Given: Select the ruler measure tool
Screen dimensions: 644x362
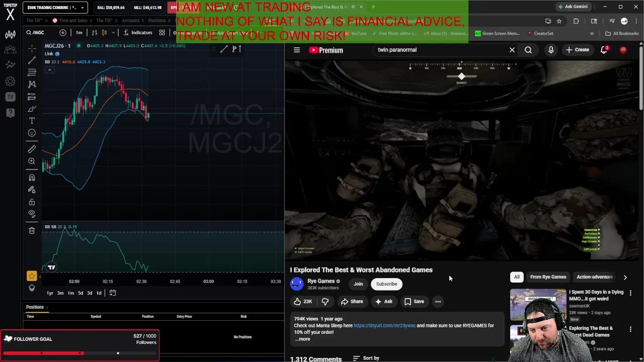Looking at the screenshot, I should coord(32,149).
